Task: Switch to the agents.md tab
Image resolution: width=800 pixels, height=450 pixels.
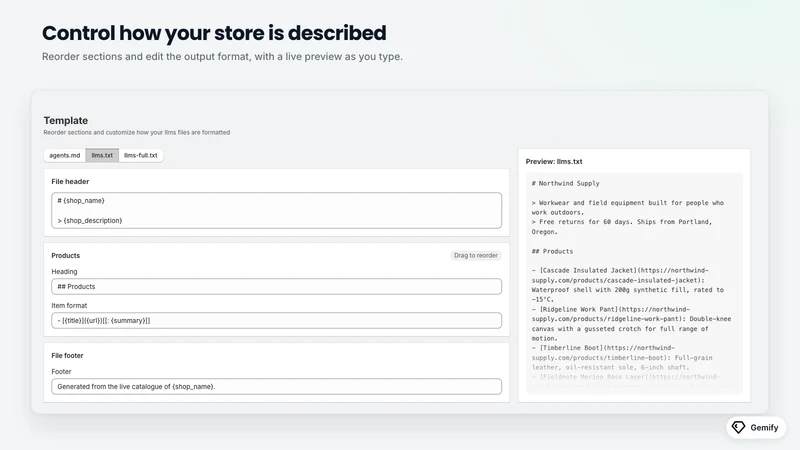Action: (x=65, y=156)
